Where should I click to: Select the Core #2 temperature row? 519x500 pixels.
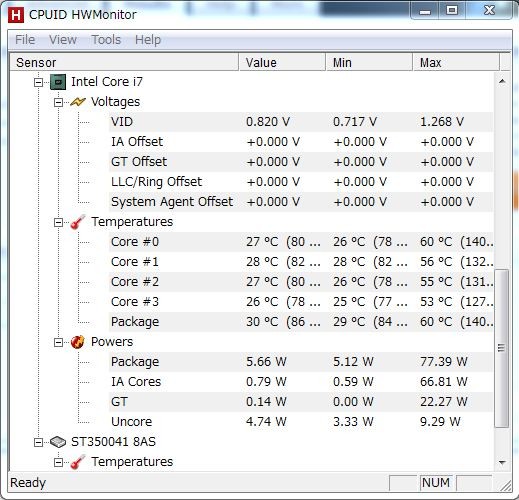pyautogui.click(x=301, y=282)
